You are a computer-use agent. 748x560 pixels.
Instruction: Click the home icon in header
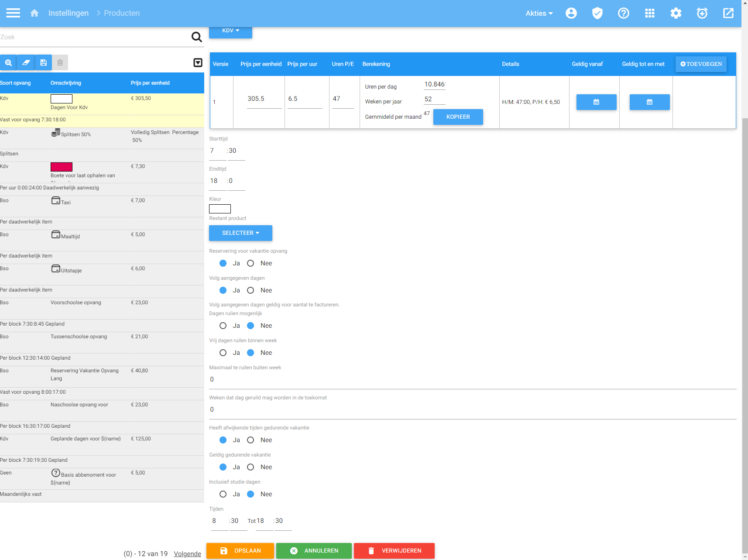coord(34,13)
